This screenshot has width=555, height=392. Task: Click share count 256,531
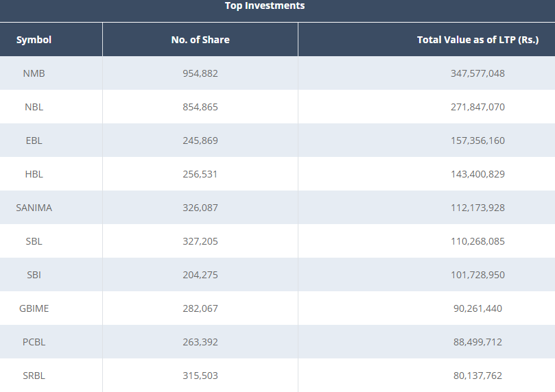pyautogui.click(x=200, y=174)
